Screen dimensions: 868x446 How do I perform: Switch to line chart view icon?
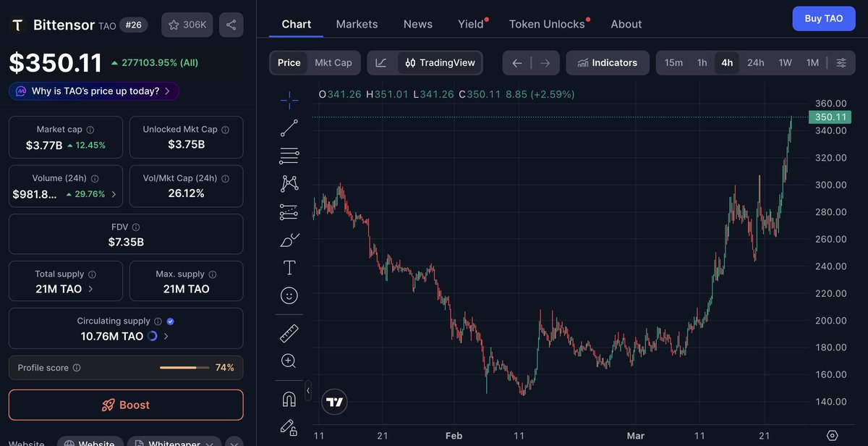click(381, 63)
